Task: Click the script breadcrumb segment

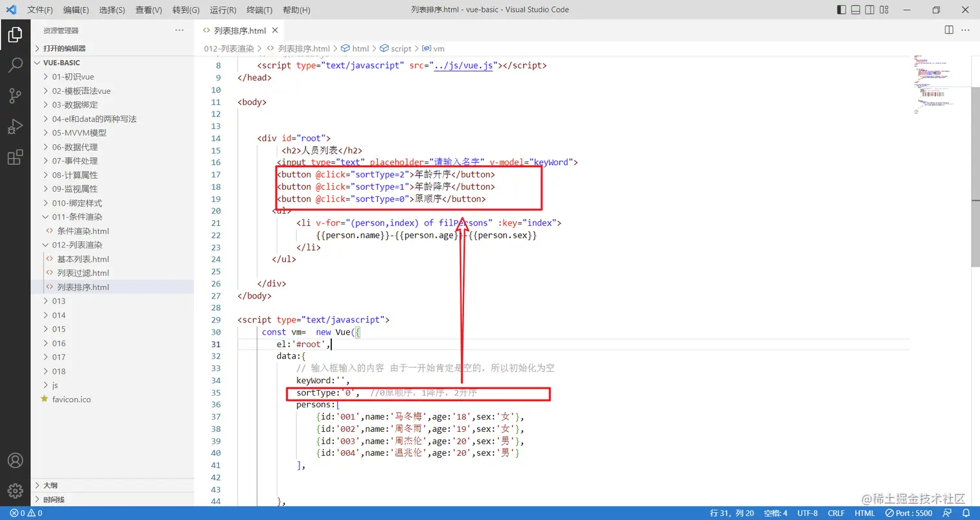Action: click(x=395, y=49)
